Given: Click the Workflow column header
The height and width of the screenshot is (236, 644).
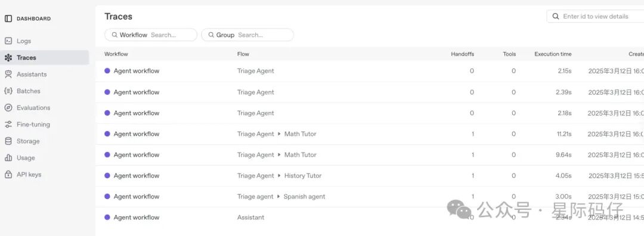Looking at the screenshot, I should pyautogui.click(x=116, y=54).
